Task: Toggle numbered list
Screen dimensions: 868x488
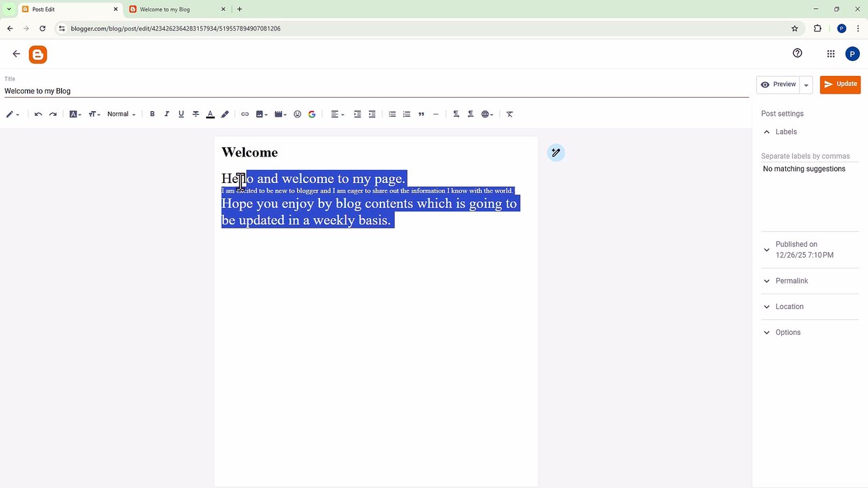Action: (x=407, y=115)
